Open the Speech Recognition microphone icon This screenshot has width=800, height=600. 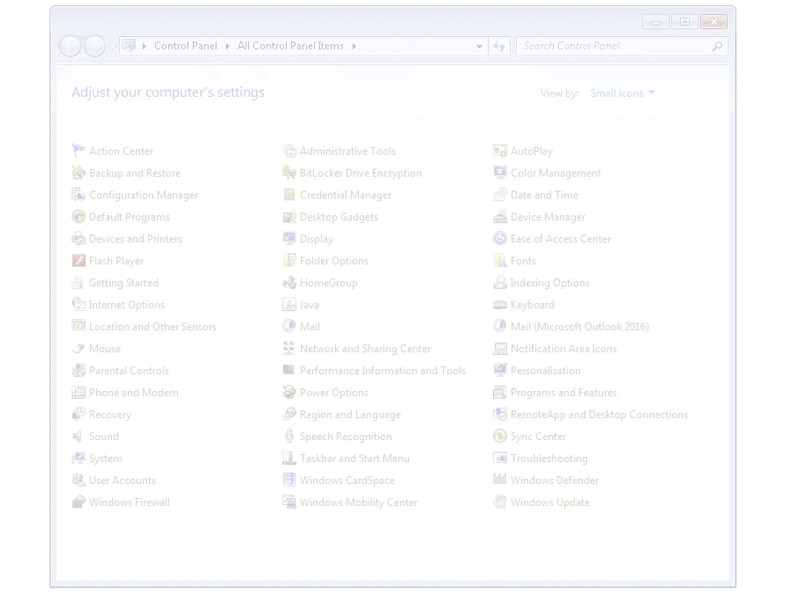coord(289,436)
